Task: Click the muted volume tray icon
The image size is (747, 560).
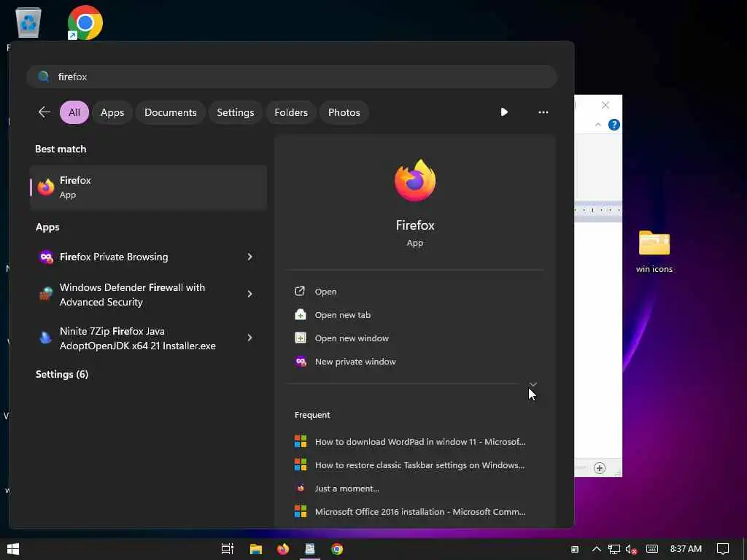Action: (631, 549)
